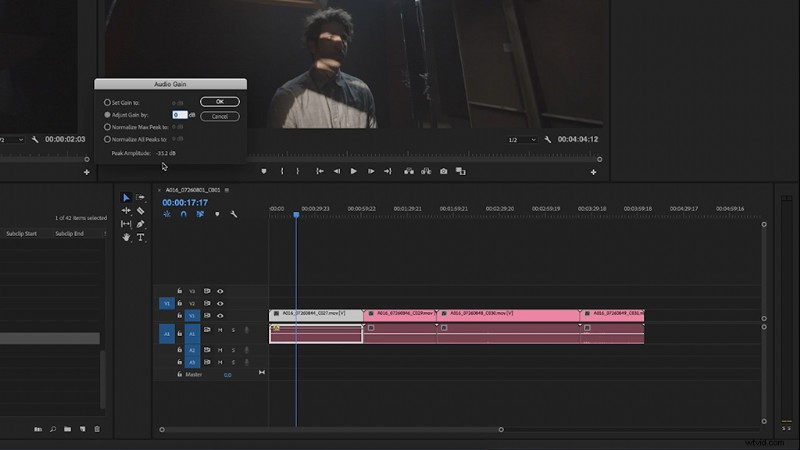Close the A016_07260801_C001 sequence tab
This screenshot has height=450, width=800.
tap(159, 190)
